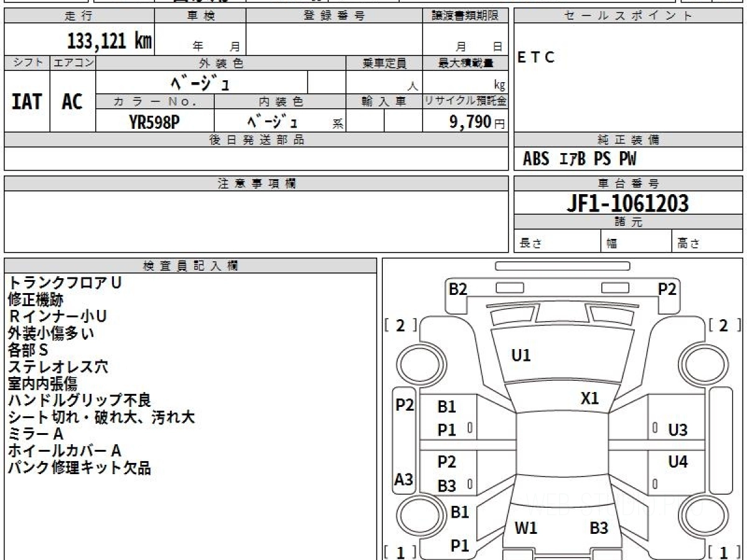
Task: Select the カラーNo. header
Action: click(x=155, y=101)
